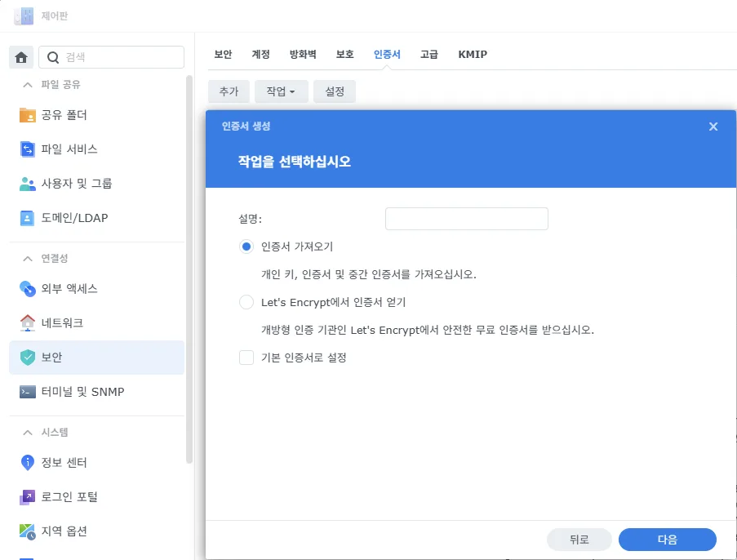Select Let's Encrypt에서 인증서 얻기 radio option
The width and height of the screenshot is (737, 560).
(246, 302)
